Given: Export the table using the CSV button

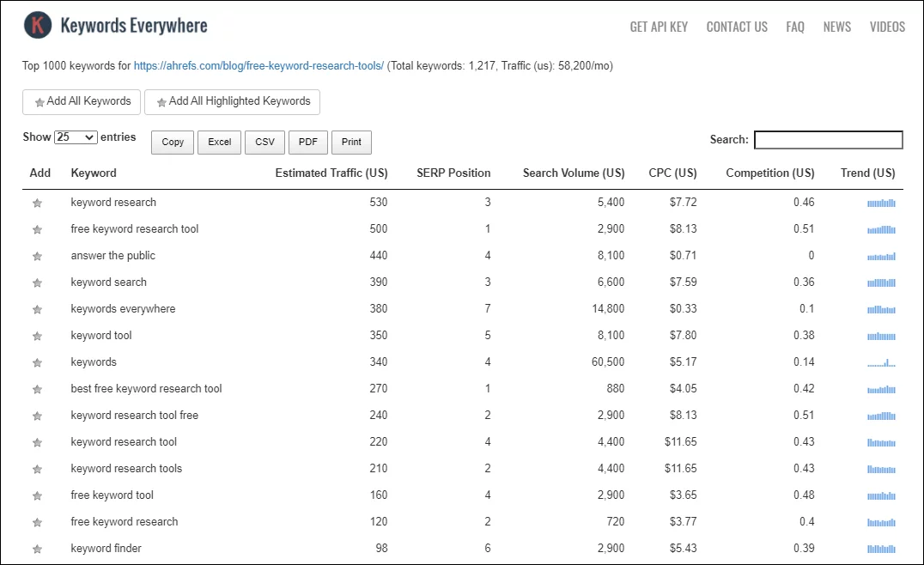Looking at the screenshot, I should (264, 142).
